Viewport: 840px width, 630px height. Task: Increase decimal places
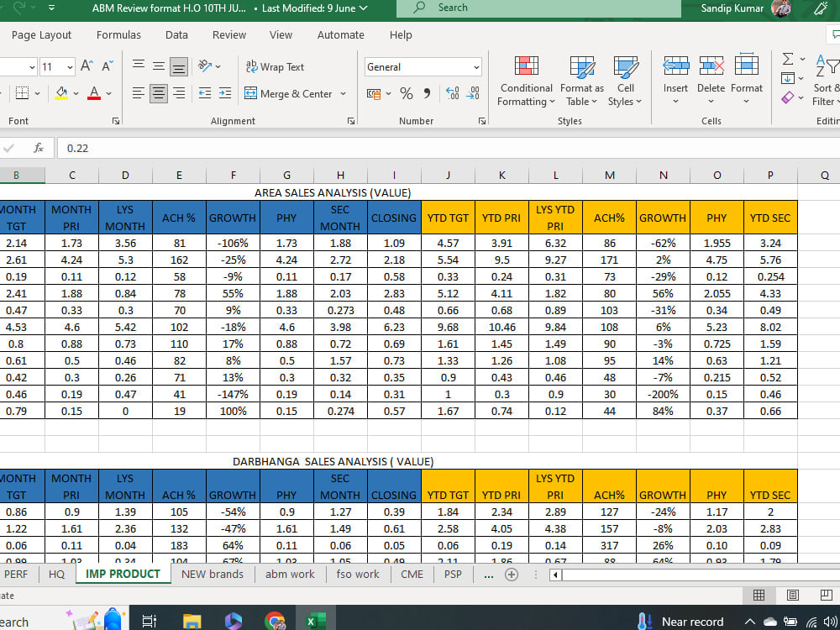(x=453, y=94)
